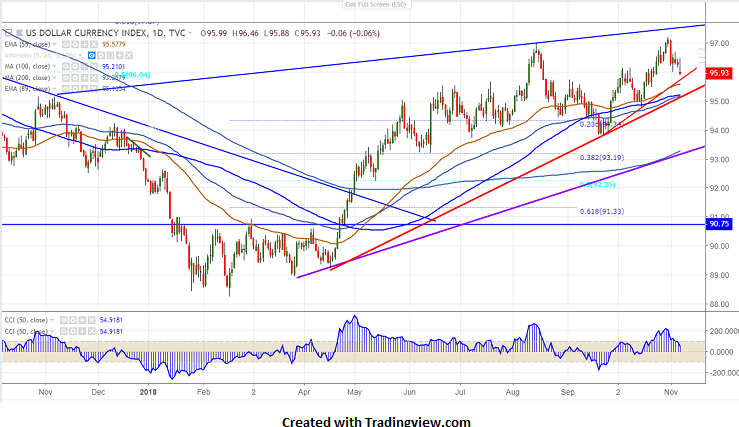
Task: Open settings for second CCI (50, close)
Action: coord(74,332)
